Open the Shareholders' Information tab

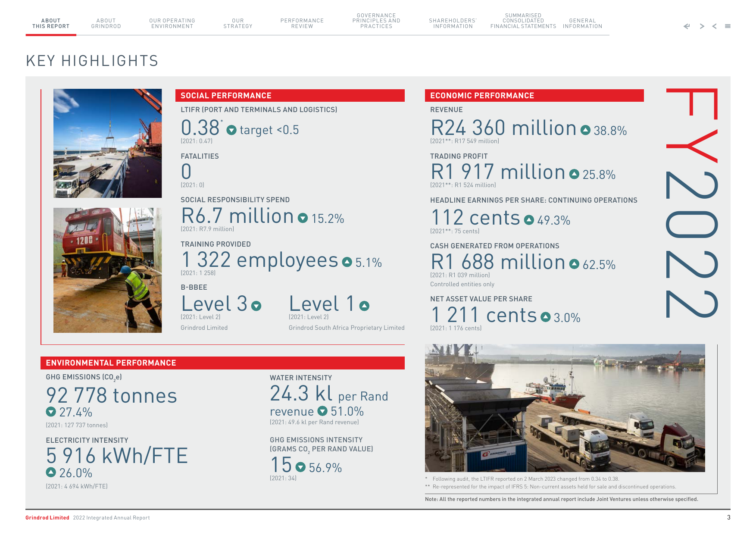[x=453, y=24]
